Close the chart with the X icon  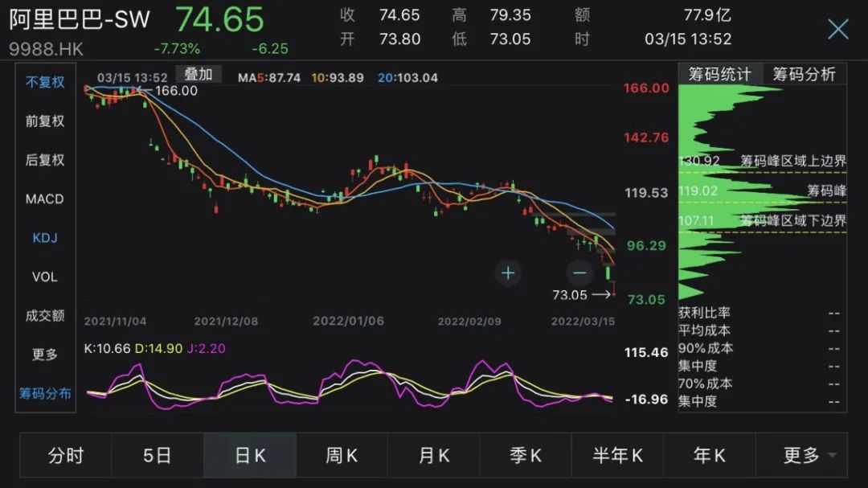[837, 29]
